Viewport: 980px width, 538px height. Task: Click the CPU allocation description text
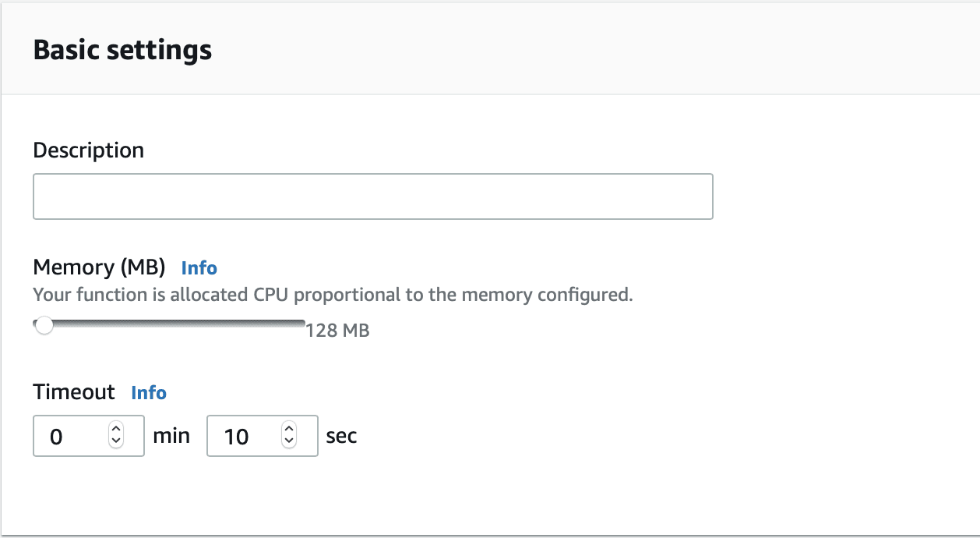[332, 295]
